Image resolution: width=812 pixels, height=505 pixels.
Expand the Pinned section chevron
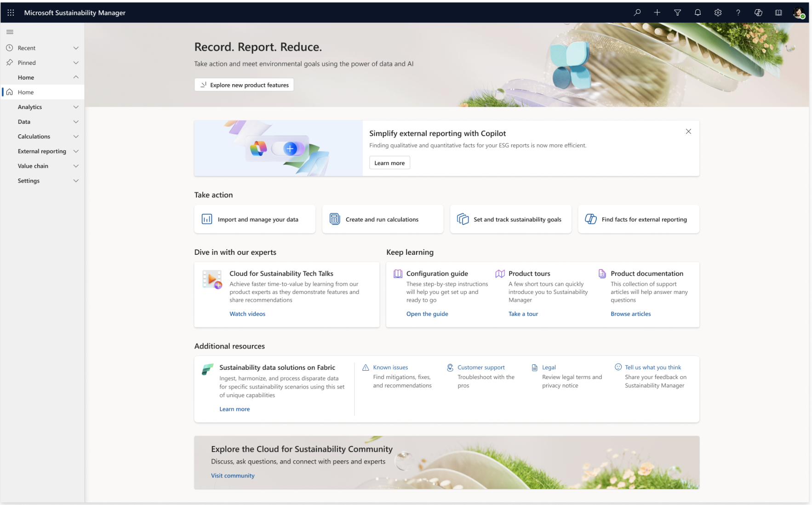point(76,63)
